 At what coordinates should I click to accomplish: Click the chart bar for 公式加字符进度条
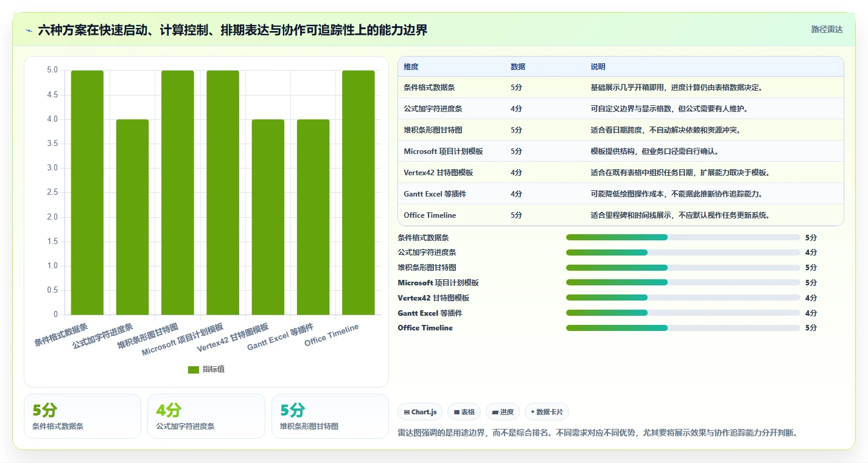pos(133,217)
